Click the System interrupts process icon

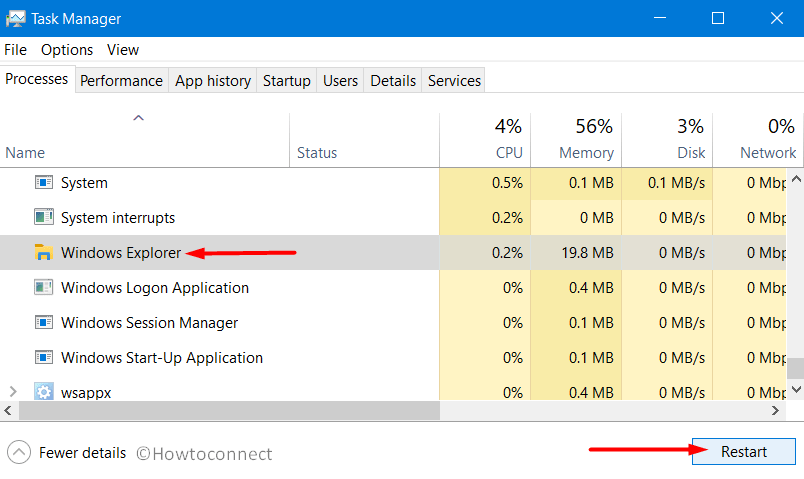[x=44, y=217]
